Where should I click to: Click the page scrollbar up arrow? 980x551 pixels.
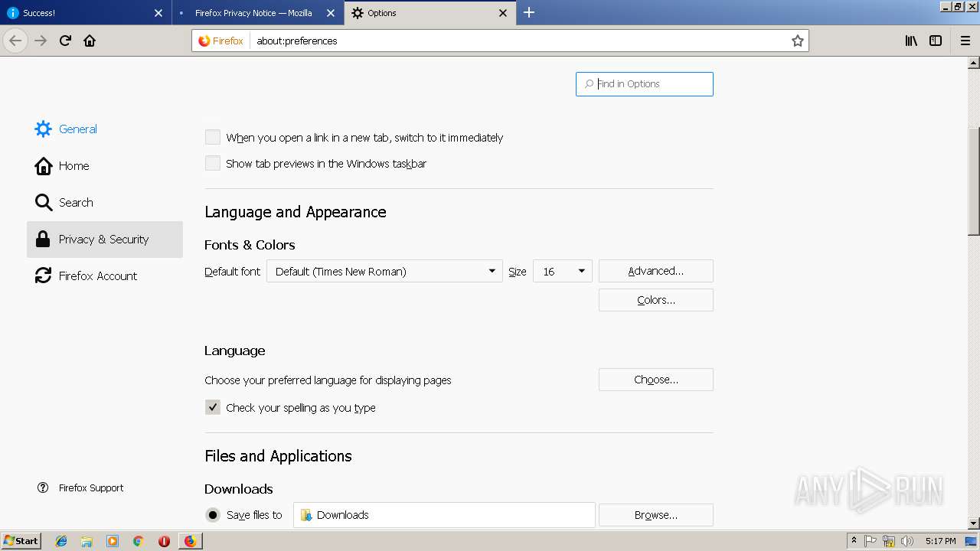click(974, 63)
